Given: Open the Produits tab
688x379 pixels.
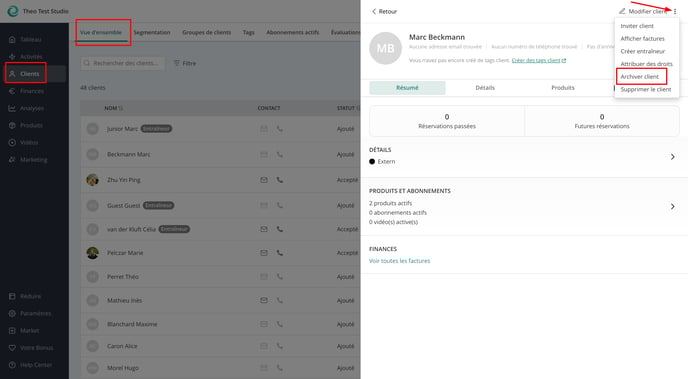Looking at the screenshot, I should click(563, 88).
